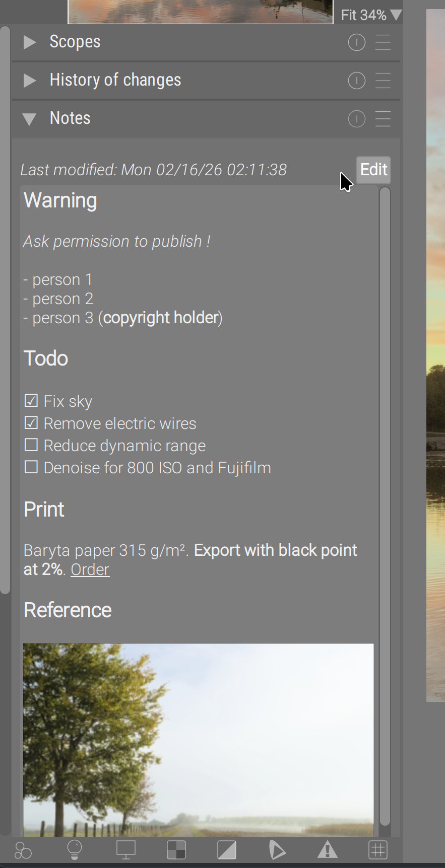Click the monitor display profile icon

point(125,850)
